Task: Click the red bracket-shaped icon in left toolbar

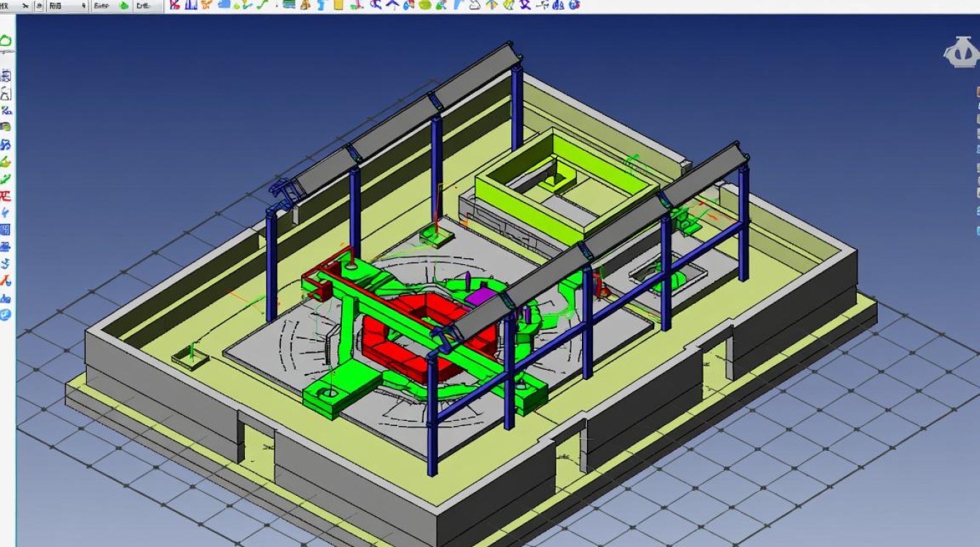Action: pyautogui.click(x=6, y=195)
